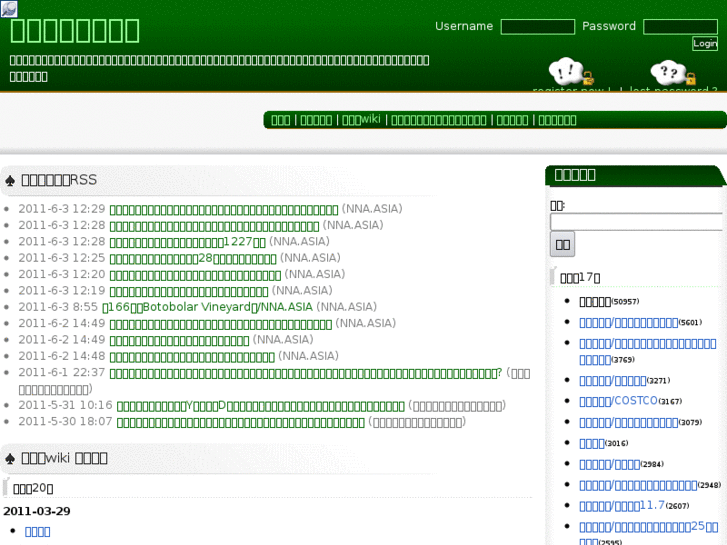This screenshot has width=727, height=545.
Task: Open the sidebar link with count 2984
Action: click(609, 464)
